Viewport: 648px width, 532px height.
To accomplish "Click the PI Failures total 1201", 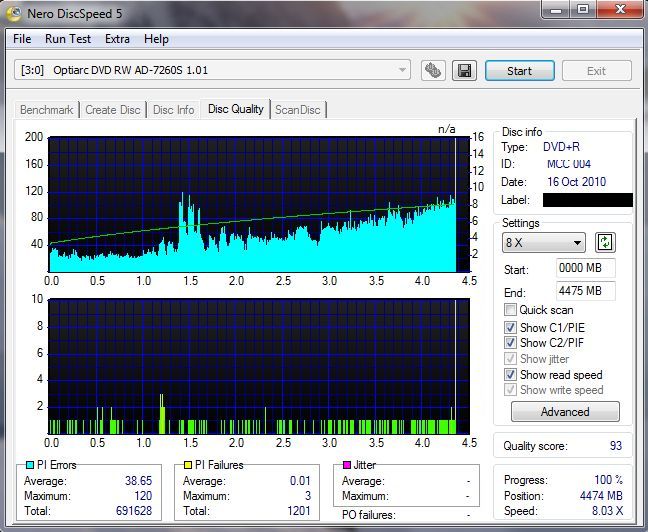I will click(x=299, y=511).
